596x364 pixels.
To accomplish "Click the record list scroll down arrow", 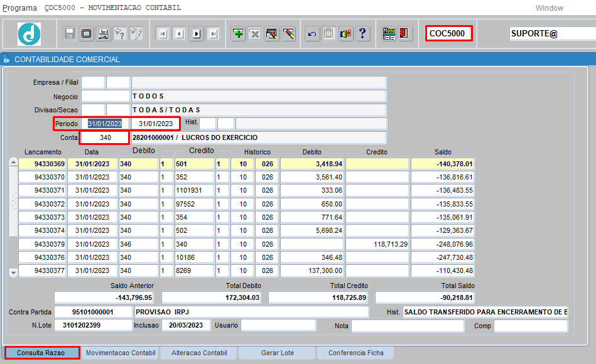I will point(13,272).
